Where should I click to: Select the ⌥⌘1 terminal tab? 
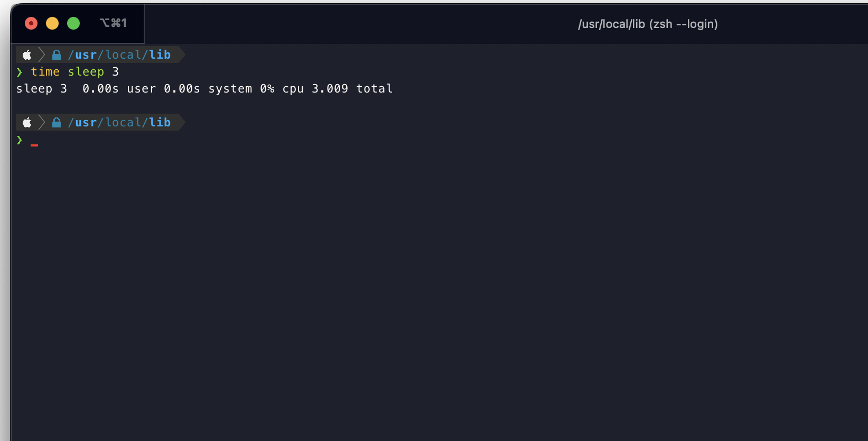(113, 23)
